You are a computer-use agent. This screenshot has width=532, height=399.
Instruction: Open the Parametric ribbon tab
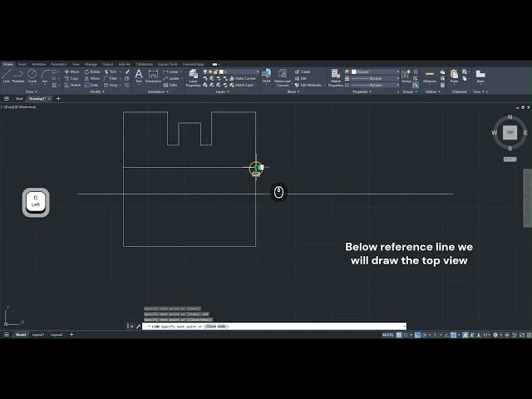(59, 64)
